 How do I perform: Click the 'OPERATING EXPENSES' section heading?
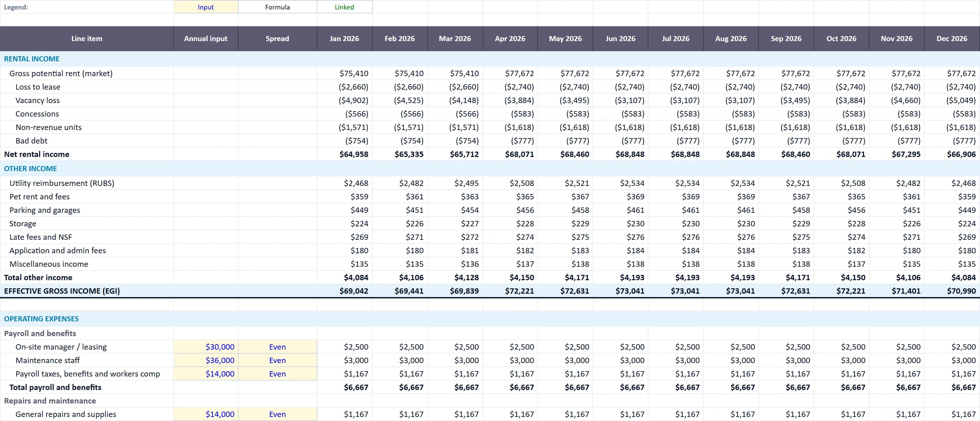pos(41,319)
